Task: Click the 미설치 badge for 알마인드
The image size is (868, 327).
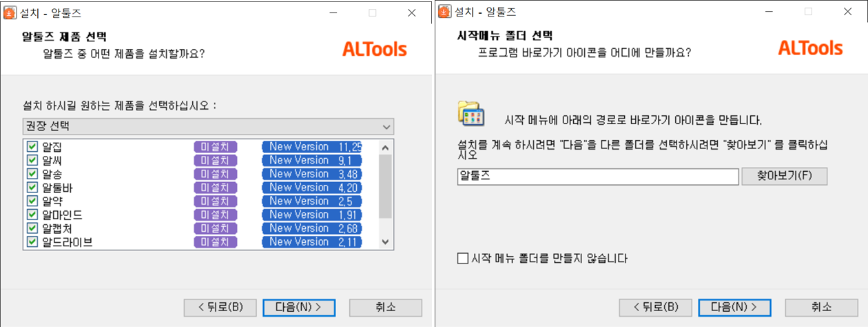Action: click(216, 215)
